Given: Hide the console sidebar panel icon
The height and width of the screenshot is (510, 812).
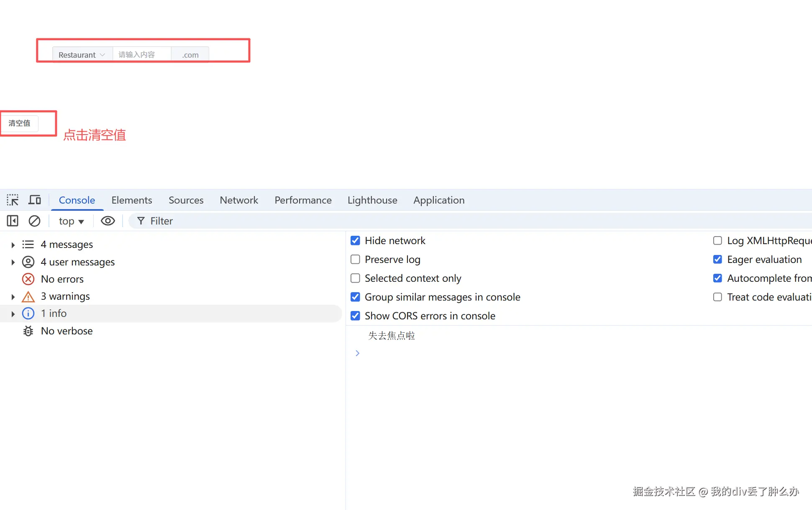Looking at the screenshot, I should tap(13, 221).
